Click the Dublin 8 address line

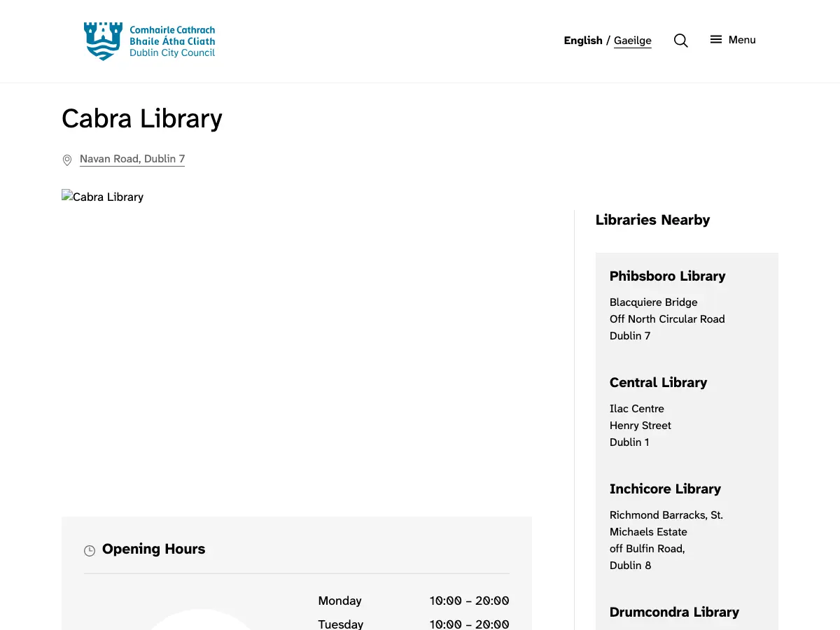pyautogui.click(x=631, y=566)
